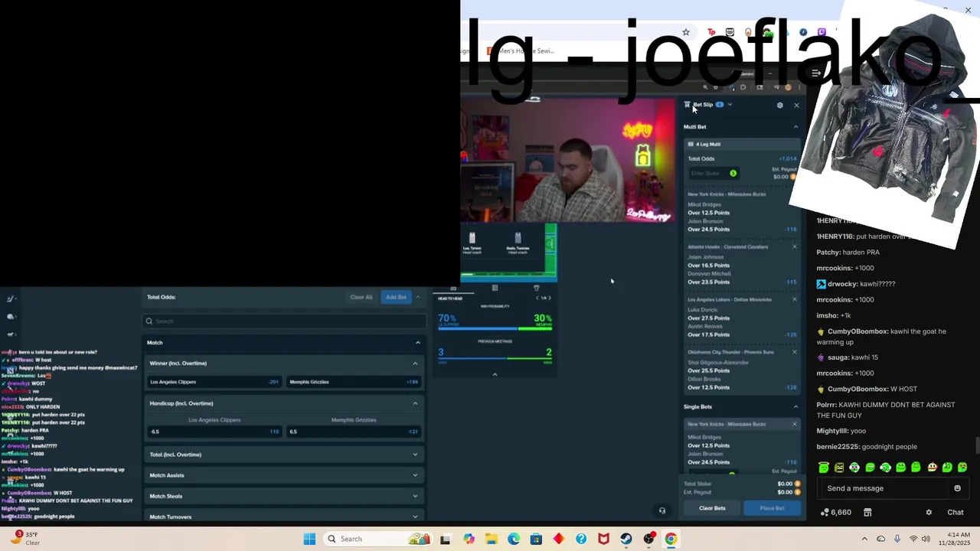
Task: Expand the Match Turnovers market
Action: [416, 517]
